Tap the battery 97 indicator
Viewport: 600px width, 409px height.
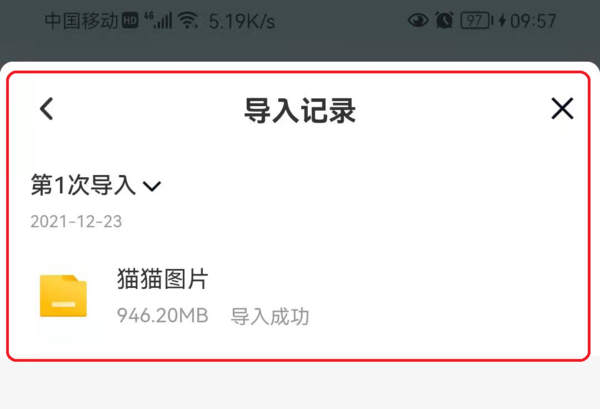coord(476,20)
